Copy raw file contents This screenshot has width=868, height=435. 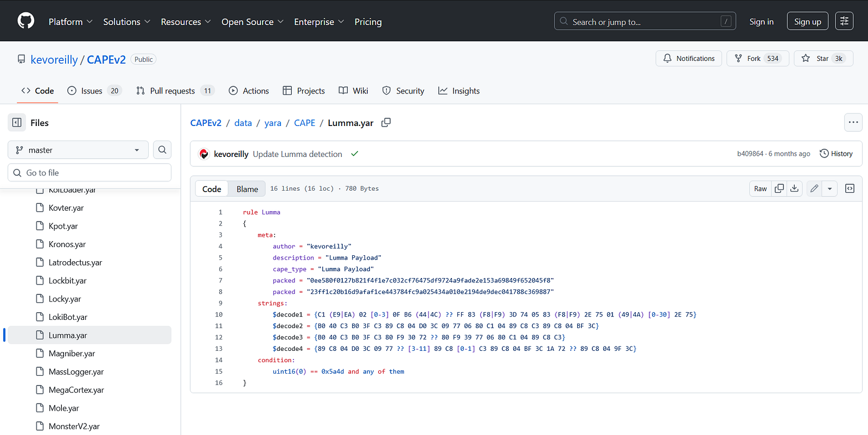coord(779,188)
